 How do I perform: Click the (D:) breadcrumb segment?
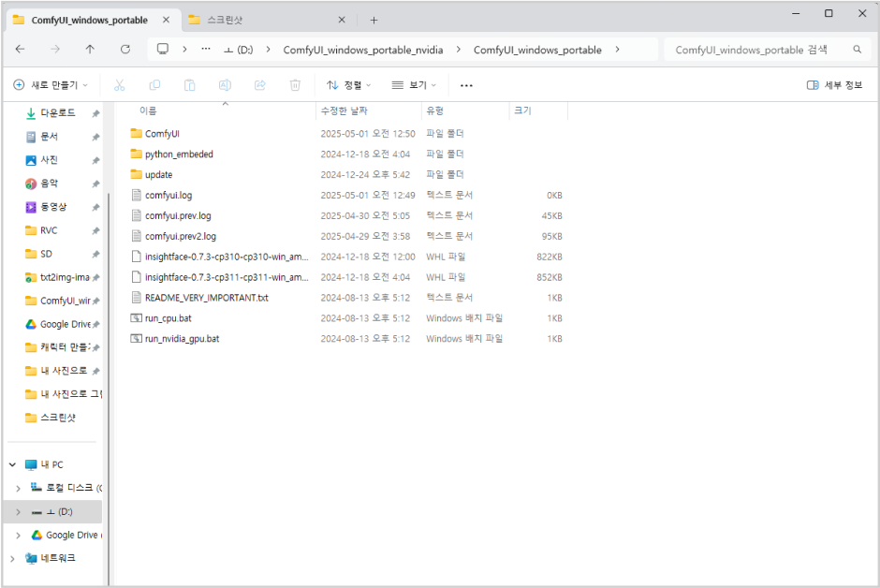239,50
